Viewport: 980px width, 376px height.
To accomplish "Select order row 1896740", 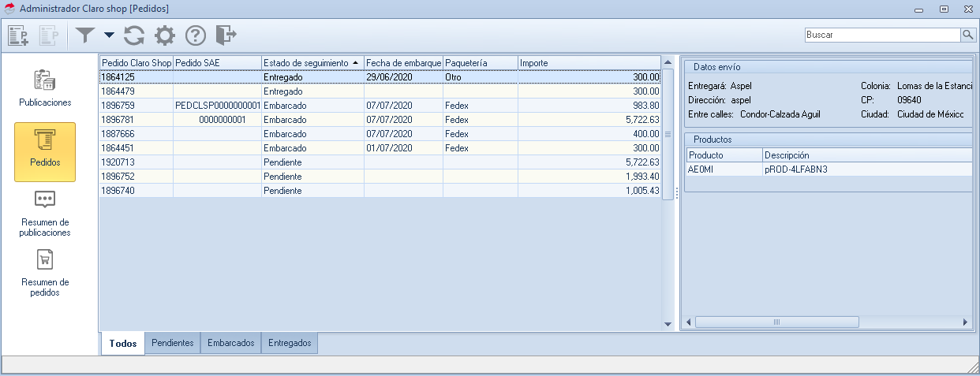I will click(380, 191).
